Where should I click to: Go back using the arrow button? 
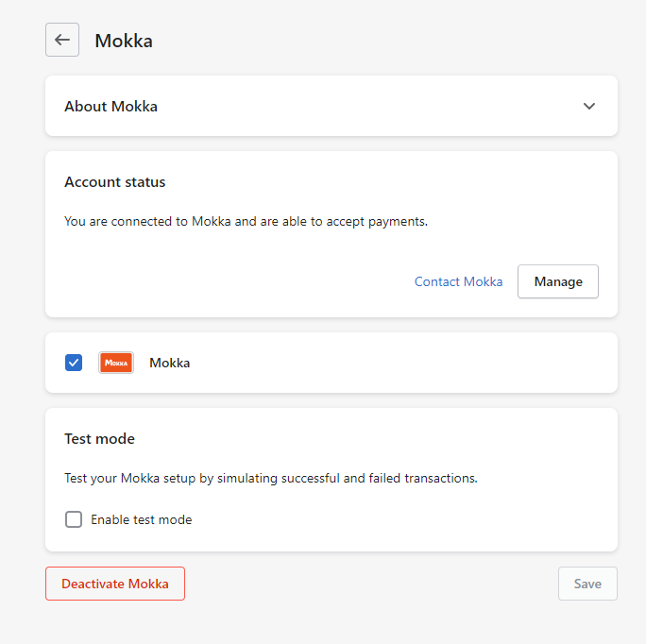click(62, 40)
